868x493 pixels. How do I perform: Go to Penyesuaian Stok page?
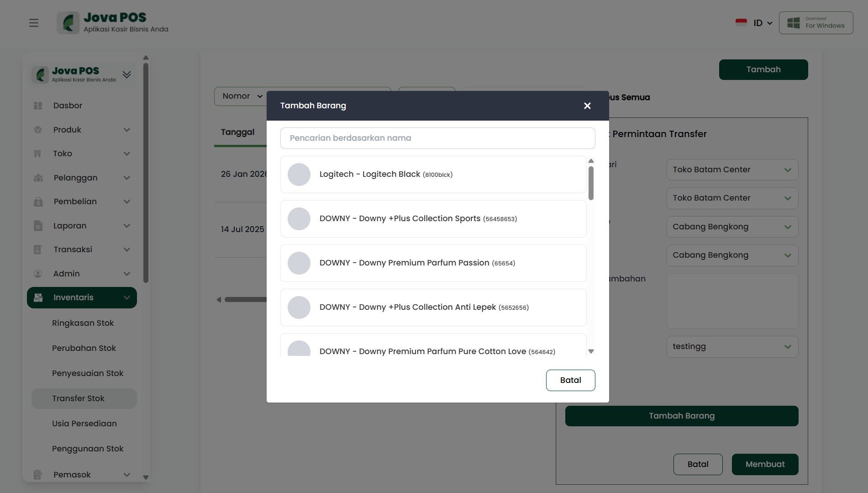(88, 373)
